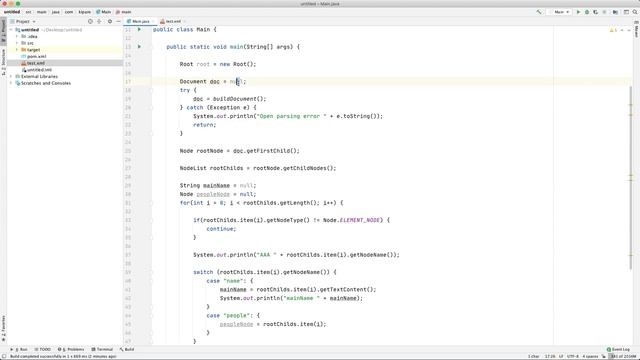Click Expand All icon in Project panel
This screenshot has width=640, height=360.
(x=99, y=21)
